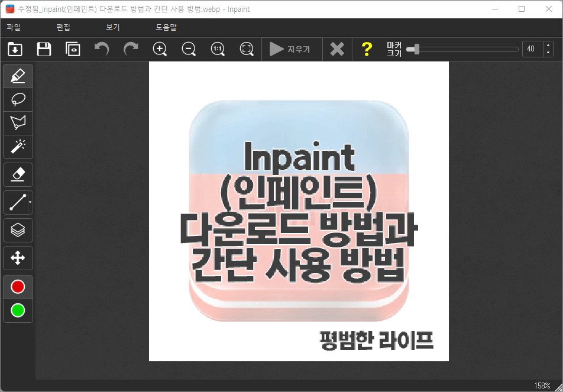Choose the green donor color
The width and height of the screenshot is (563, 392).
pyautogui.click(x=18, y=310)
